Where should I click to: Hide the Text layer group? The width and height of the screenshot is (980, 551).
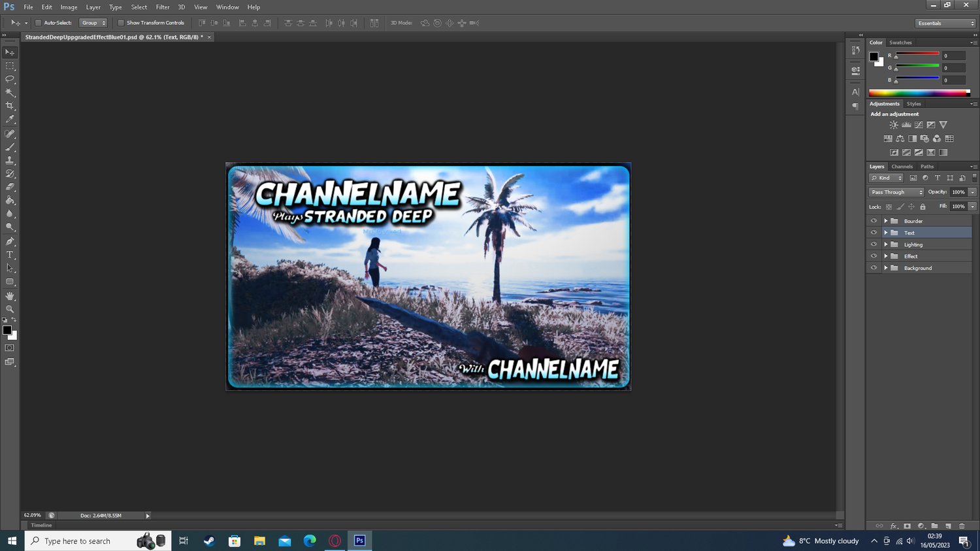874,233
